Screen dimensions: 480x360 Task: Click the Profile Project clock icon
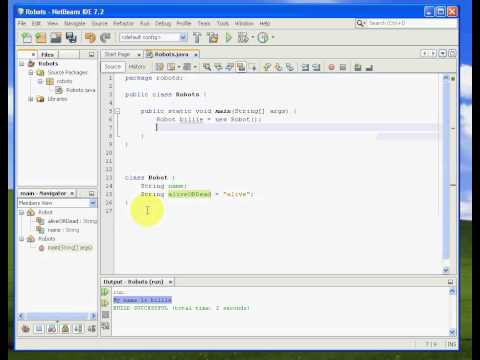[263, 38]
